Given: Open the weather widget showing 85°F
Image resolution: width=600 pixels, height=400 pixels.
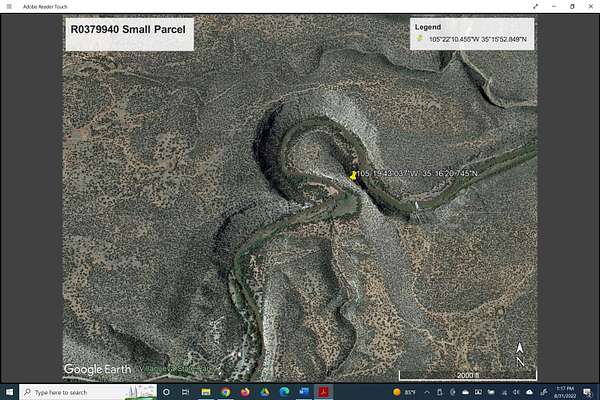Looking at the screenshot, I should point(404,392).
